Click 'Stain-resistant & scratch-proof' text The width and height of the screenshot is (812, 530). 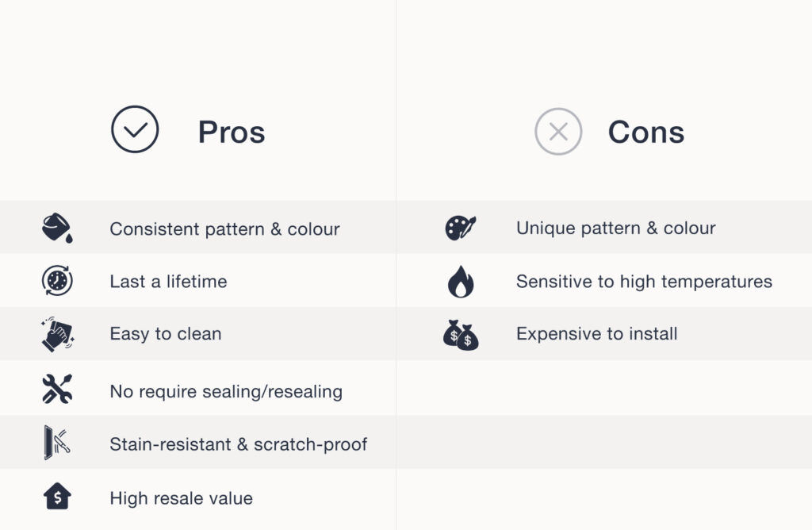(239, 444)
